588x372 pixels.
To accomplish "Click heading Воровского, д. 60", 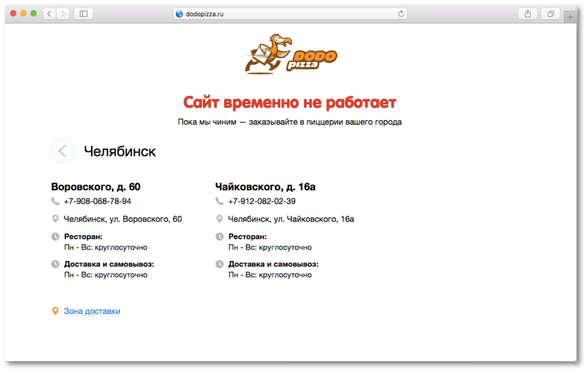I will 96,186.
